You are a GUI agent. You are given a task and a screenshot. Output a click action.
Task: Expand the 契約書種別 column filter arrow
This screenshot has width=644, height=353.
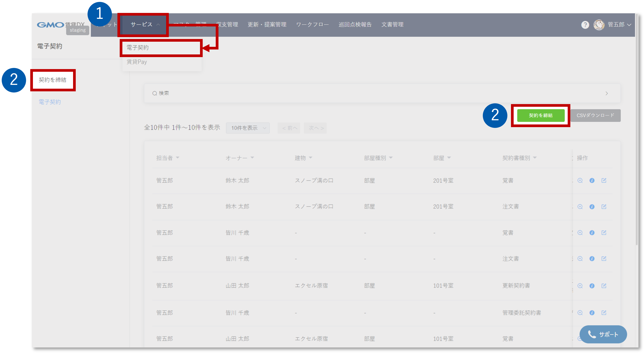coord(535,158)
